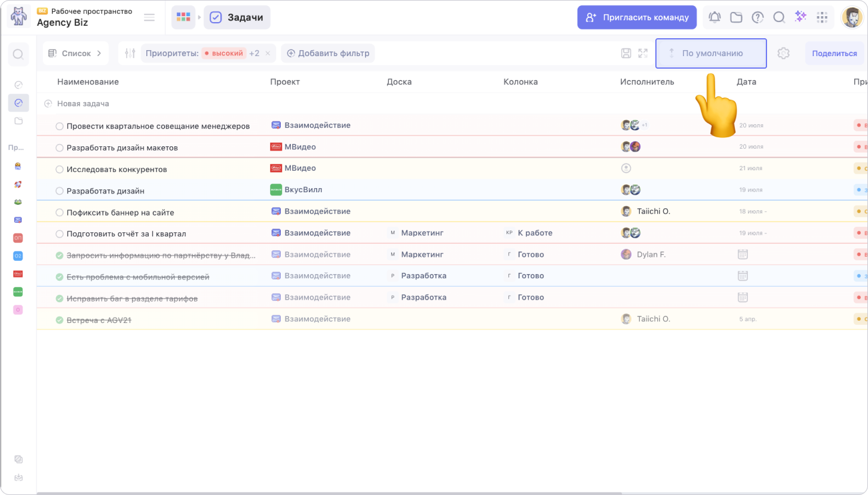Open the AI sparkles icon

(800, 17)
